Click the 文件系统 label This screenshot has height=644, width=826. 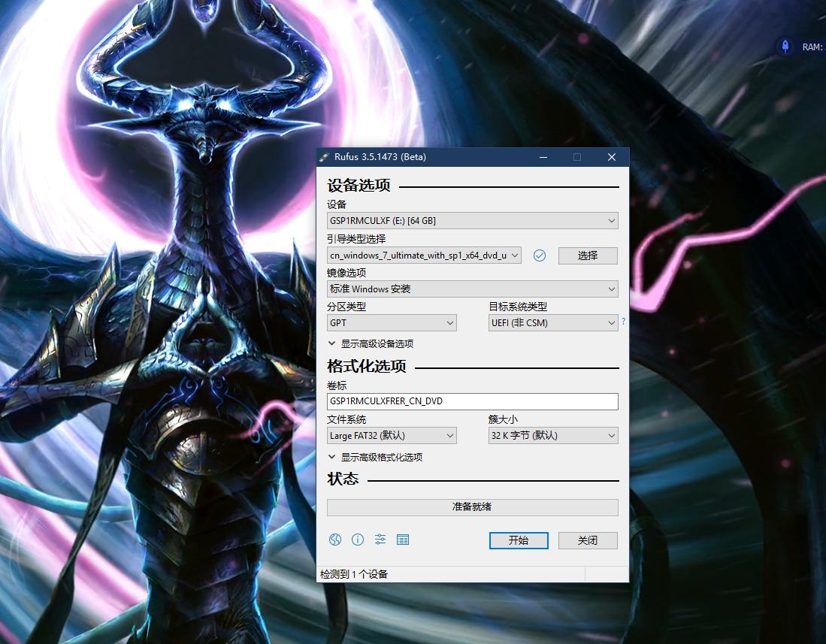tap(346, 419)
